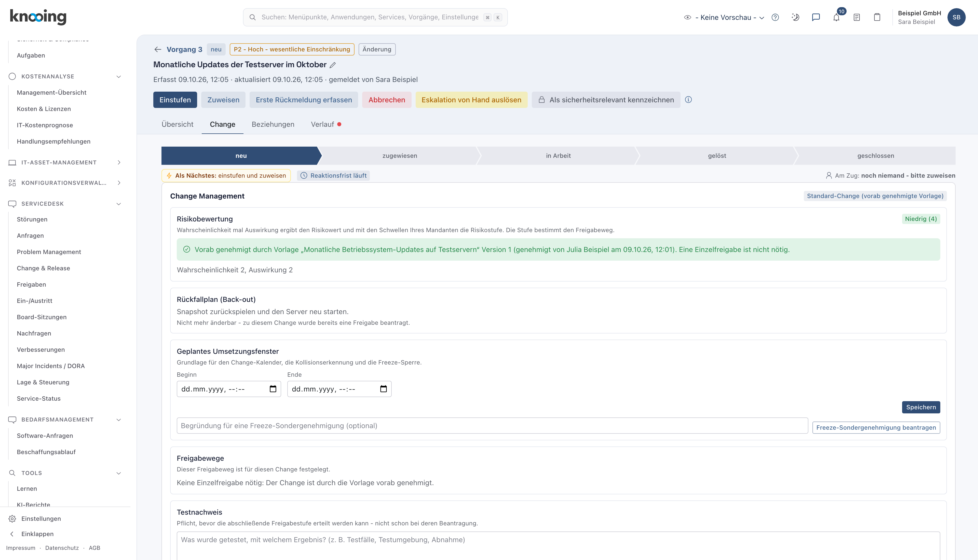
Task: Open the Keine Vorschau dropdown
Action: pyautogui.click(x=724, y=17)
